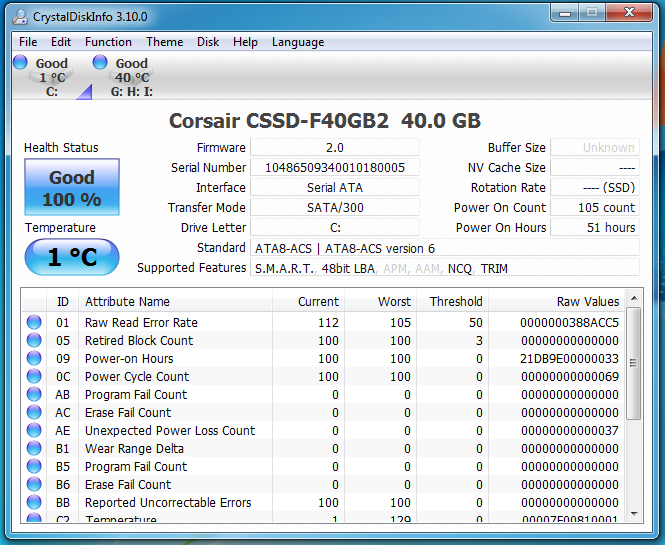The height and width of the screenshot is (545, 665).
Task: Click status orb of AC Erase Fail Count row
Action: point(34,412)
